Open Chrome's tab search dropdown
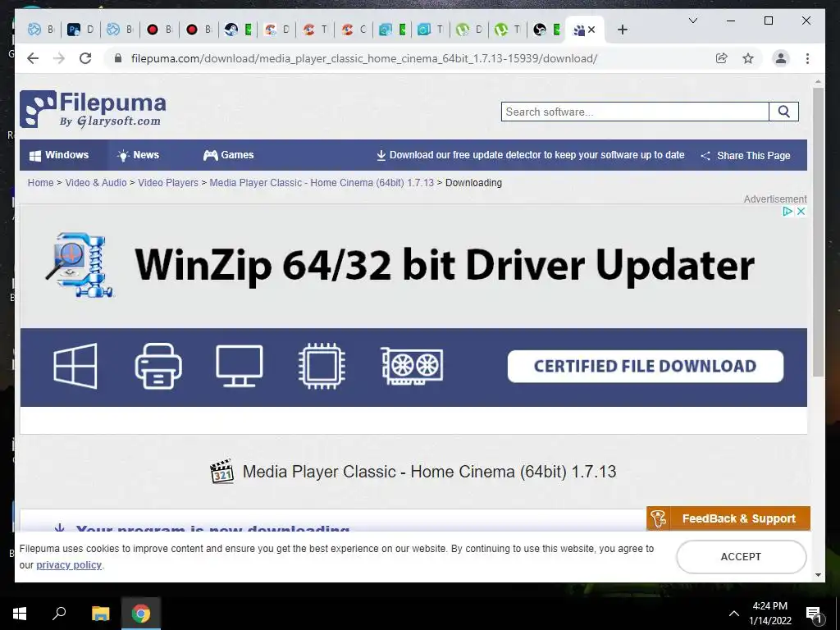The image size is (840, 630). coord(692,21)
